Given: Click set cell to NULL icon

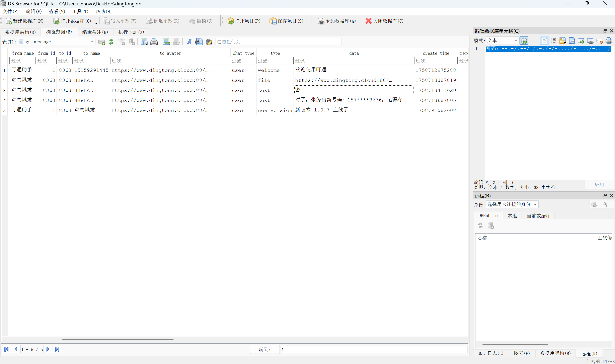Looking at the screenshot, I should (x=599, y=41).
